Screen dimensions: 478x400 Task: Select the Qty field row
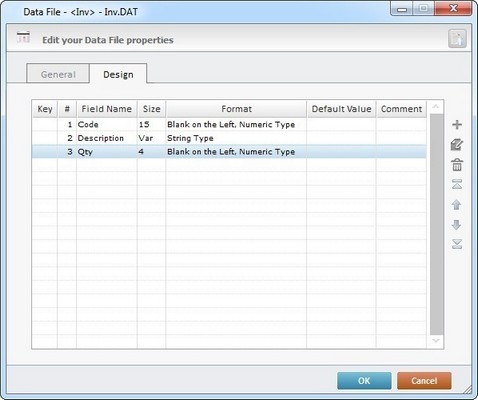[229, 152]
